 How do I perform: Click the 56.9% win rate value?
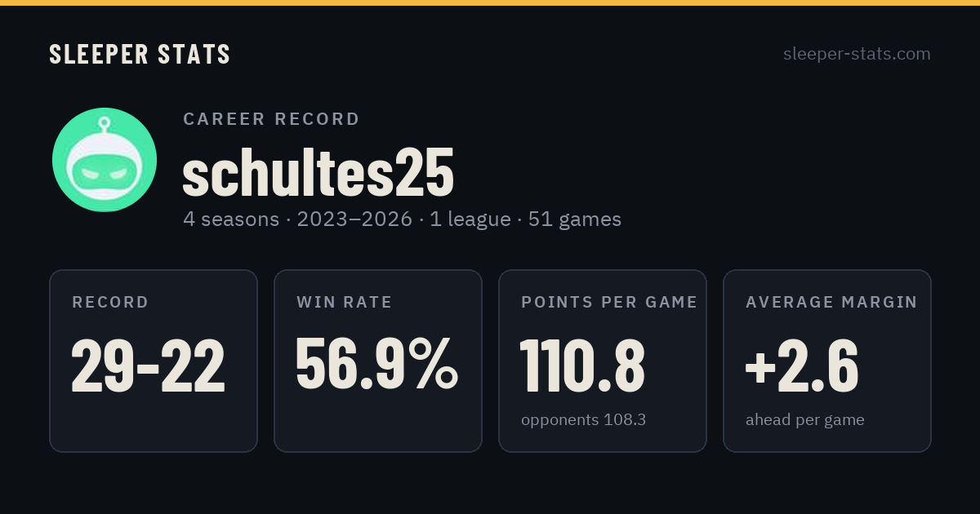pos(376,365)
